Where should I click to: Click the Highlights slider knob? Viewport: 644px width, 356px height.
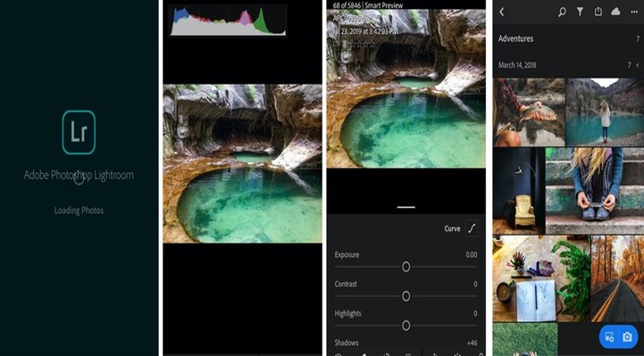point(406,326)
